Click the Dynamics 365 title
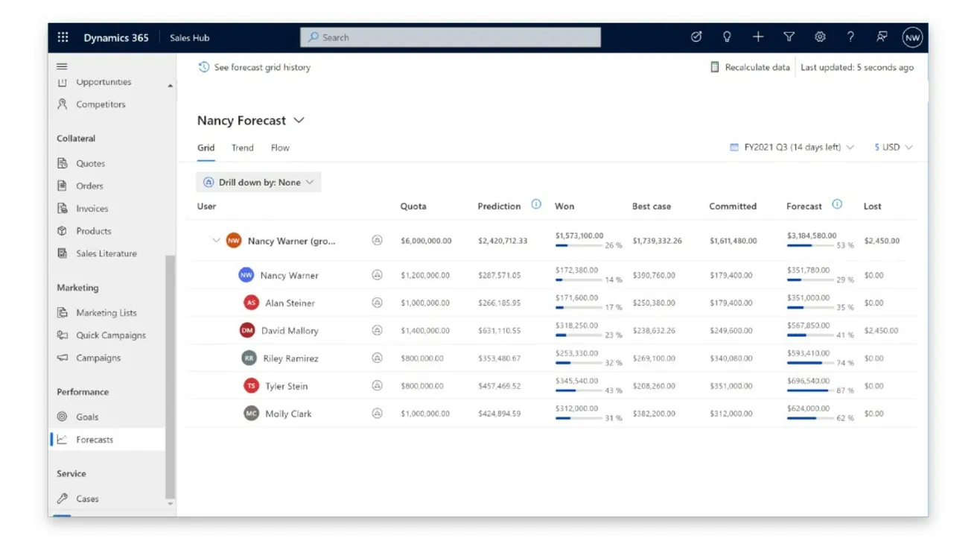Screen dimensions: 980x550 click(116, 37)
